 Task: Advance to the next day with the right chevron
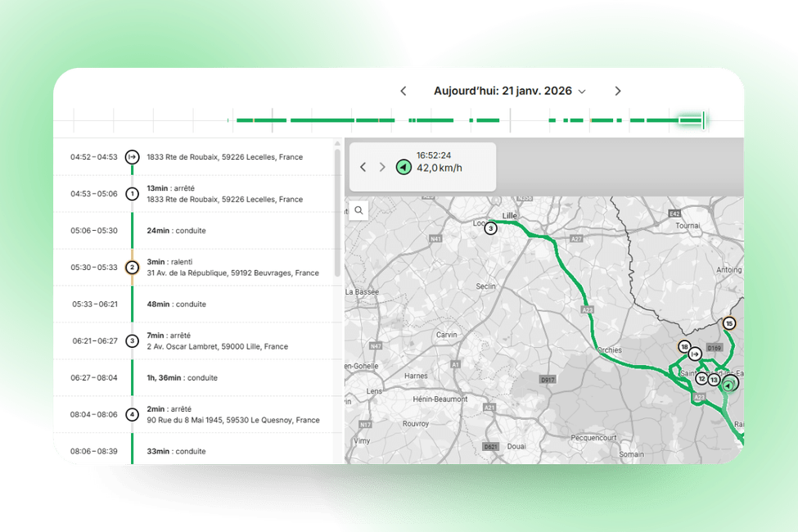(x=618, y=91)
